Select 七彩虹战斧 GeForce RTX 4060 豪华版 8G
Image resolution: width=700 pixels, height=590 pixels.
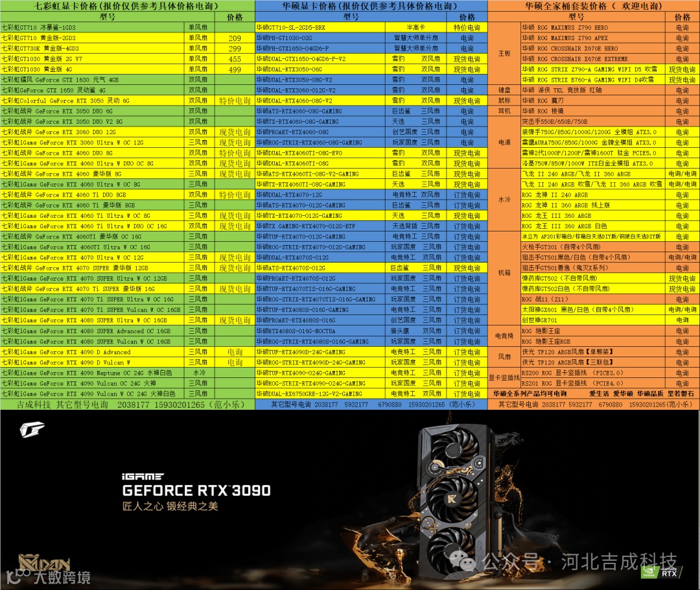(x=92, y=174)
